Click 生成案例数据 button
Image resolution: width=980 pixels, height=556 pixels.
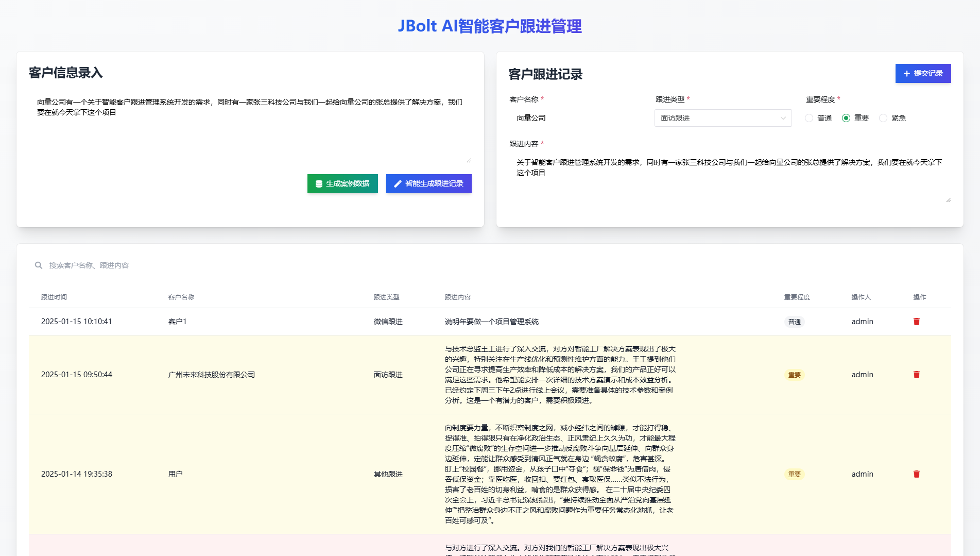click(342, 183)
